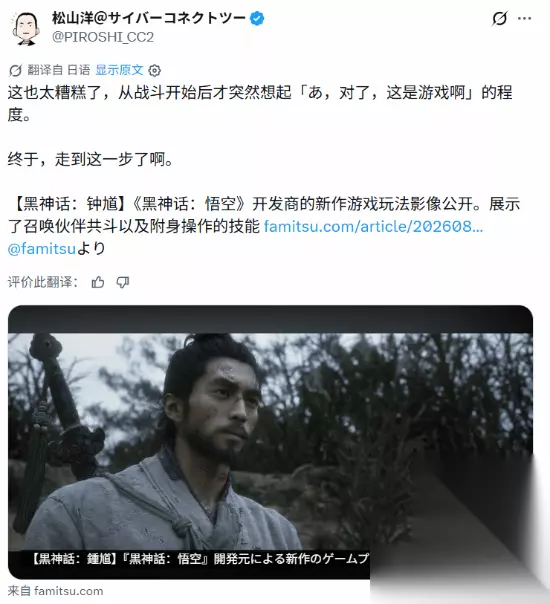Open the @PIROSHI_CC2 handle link
The width and height of the screenshot is (550, 604).
click(103, 37)
